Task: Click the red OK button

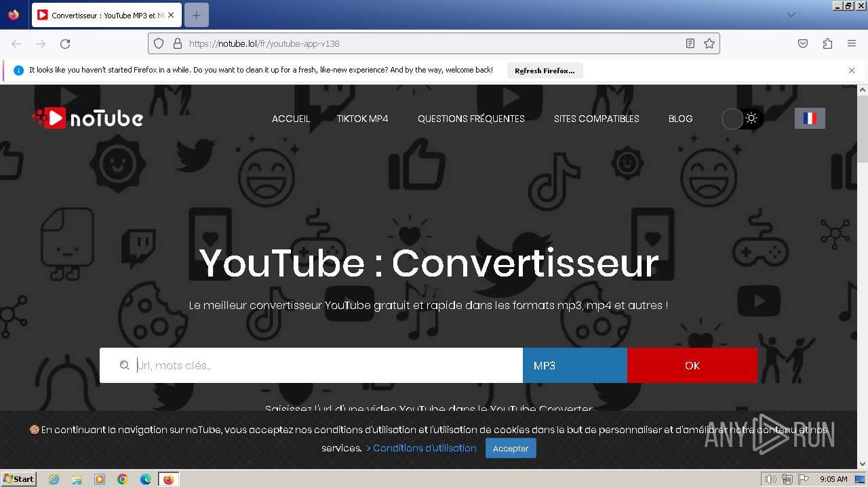Action: pos(692,365)
